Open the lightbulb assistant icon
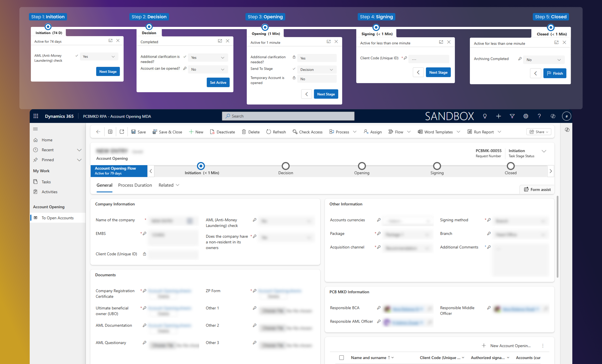This screenshot has height=364, width=602. [485, 116]
